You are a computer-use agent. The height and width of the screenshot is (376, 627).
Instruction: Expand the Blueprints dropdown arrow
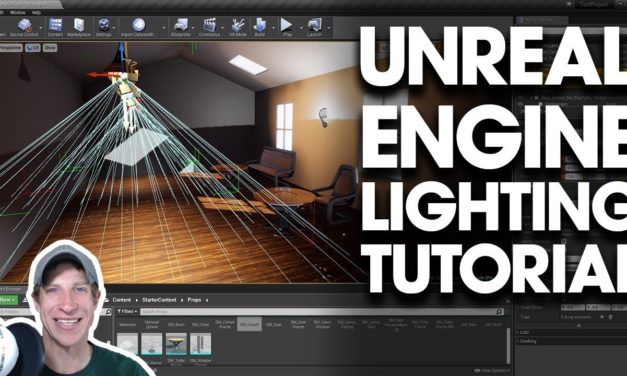pyautogui.click(x=193, y=28)
